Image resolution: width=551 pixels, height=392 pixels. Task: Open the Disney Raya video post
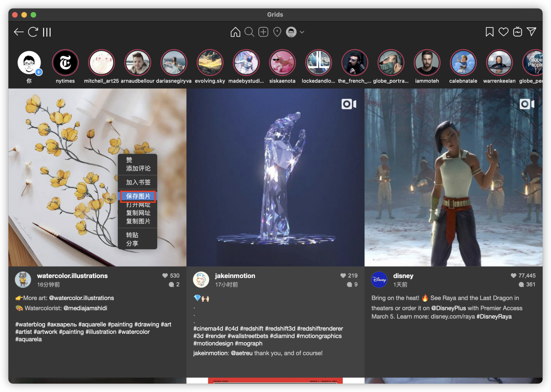pyautogui.click(x=453, y=177)
